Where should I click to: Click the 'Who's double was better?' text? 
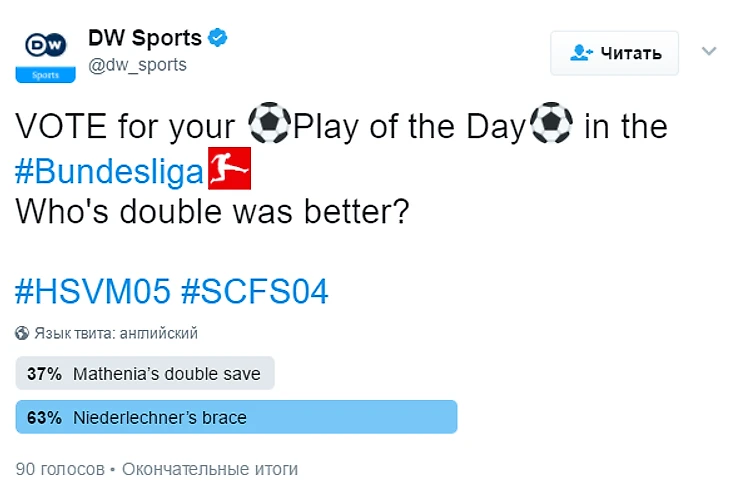(212, 213)
